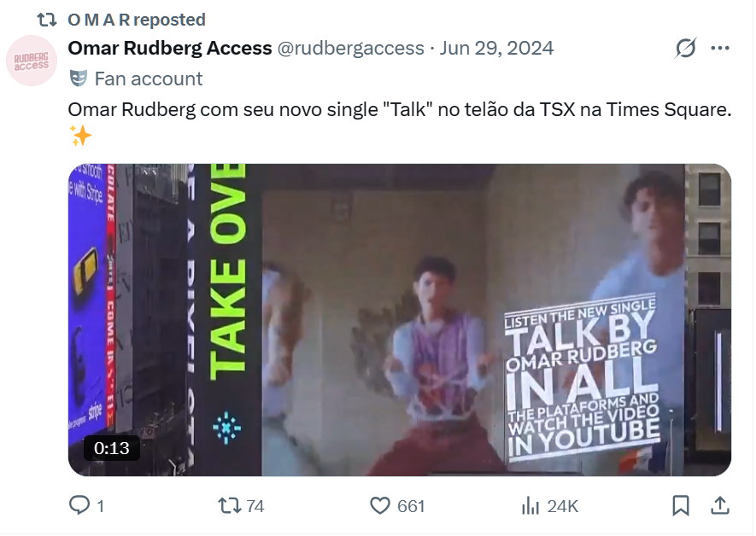Like the post with the heart icon
The width and height of the screenshot is (756, 536).
point(380,505)
